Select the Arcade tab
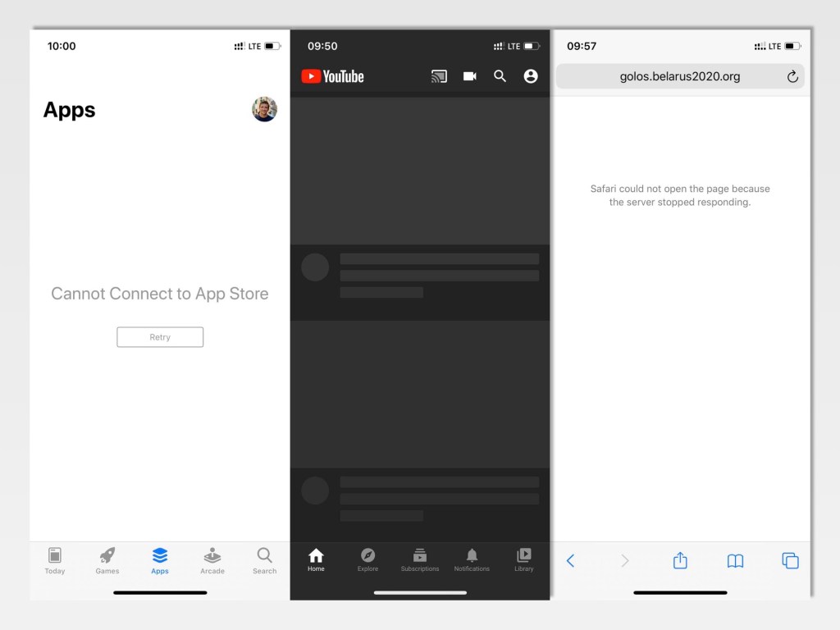 point(212,560)
